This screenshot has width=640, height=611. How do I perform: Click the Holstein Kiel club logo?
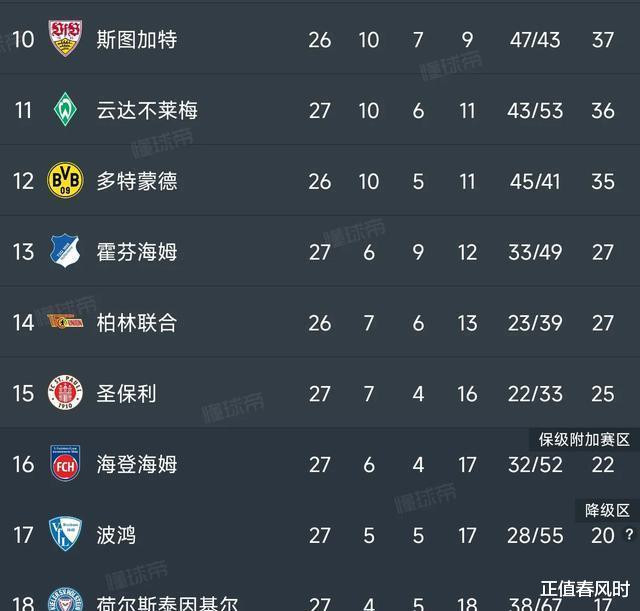click(65, 599)
